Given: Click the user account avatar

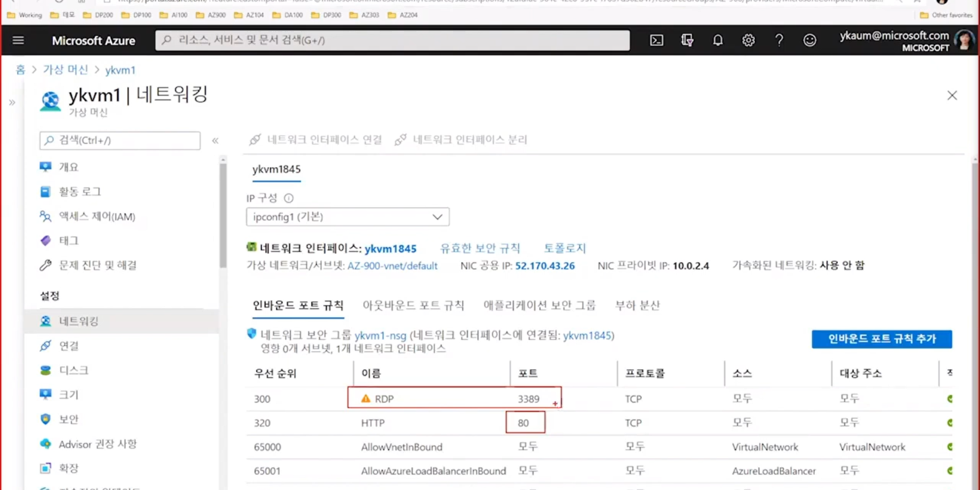Looking at the screenshot, I should point(964,40).
